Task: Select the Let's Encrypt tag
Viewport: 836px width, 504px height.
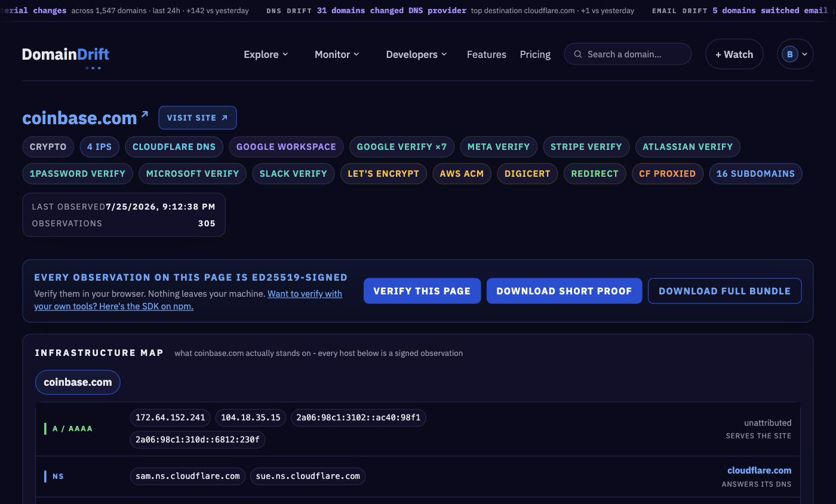Action: click(383, 174)
